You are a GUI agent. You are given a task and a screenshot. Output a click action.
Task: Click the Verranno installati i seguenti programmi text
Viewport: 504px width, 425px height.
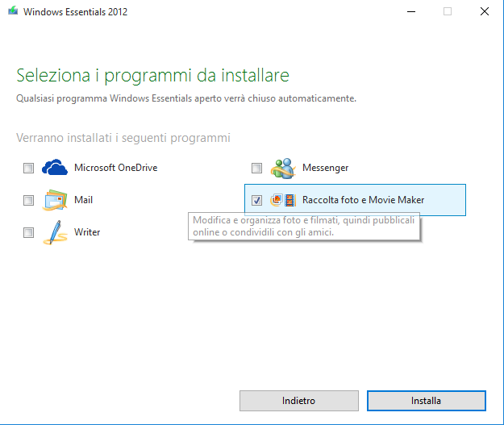pos(123,138)
